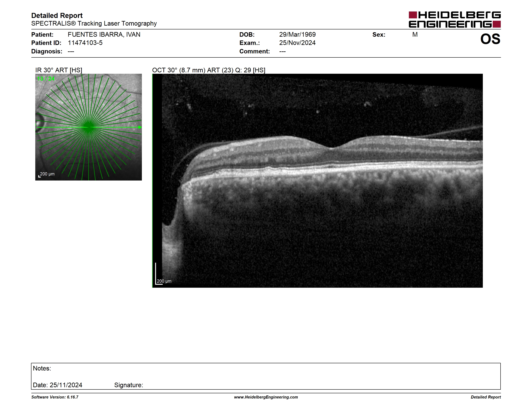
Task: Click the 'Date: 25/11/2024' text
Action: pyautogui.click(x=57, y=385)
